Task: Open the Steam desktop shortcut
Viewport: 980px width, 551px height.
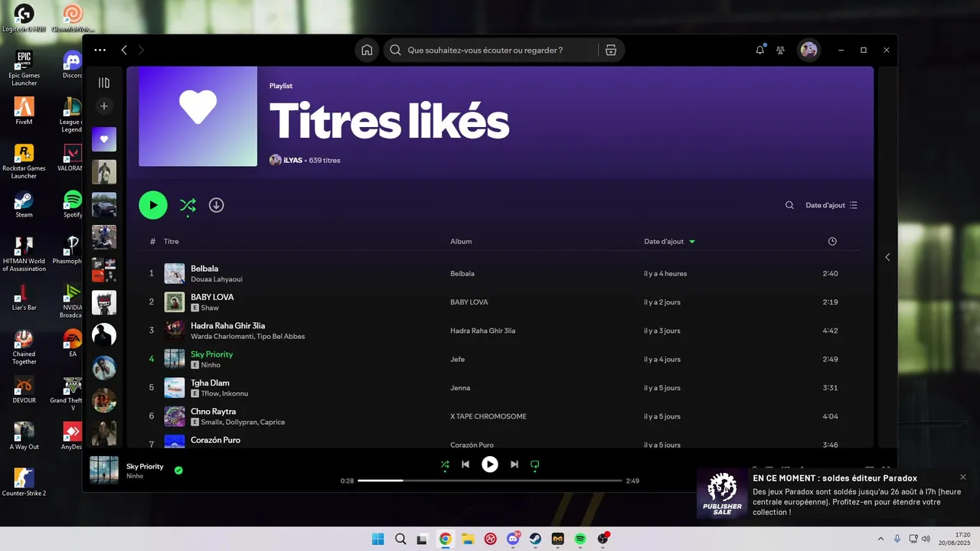Action: [24, 204]
